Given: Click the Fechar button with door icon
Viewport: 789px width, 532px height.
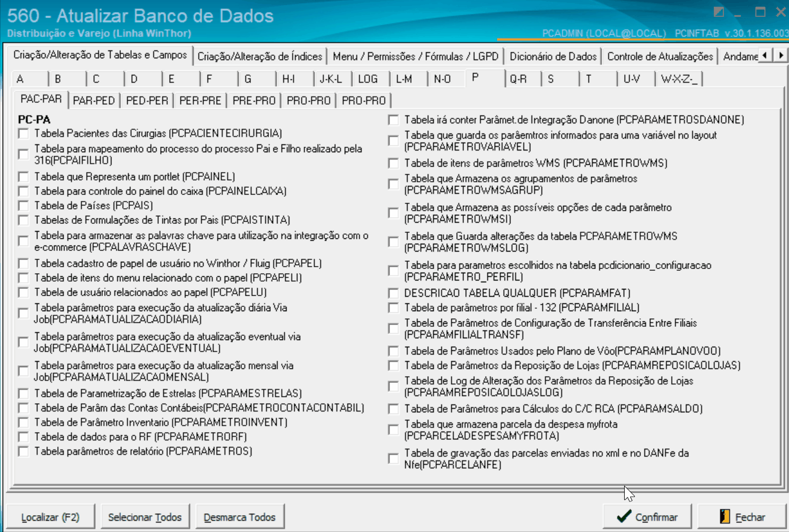Looking at the screenshot, I should pyautogui.click(x=742, y=517).
